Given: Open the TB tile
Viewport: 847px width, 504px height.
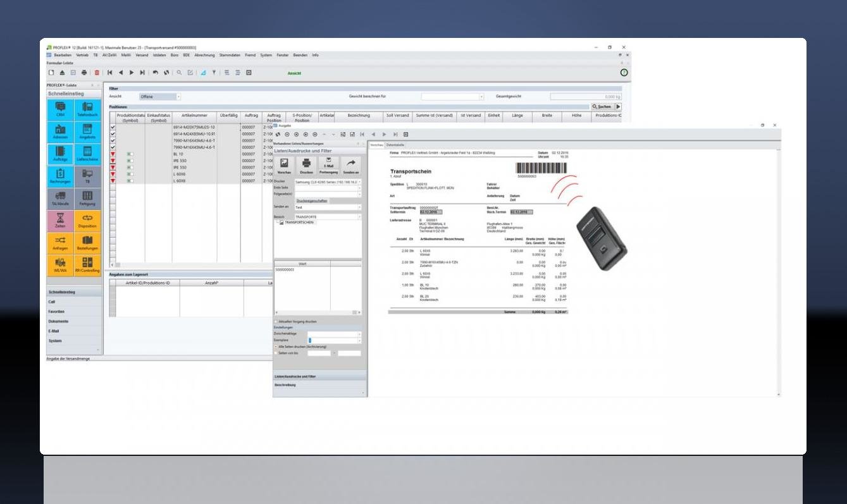Looking at the screenshot, I should pos(87,176).
